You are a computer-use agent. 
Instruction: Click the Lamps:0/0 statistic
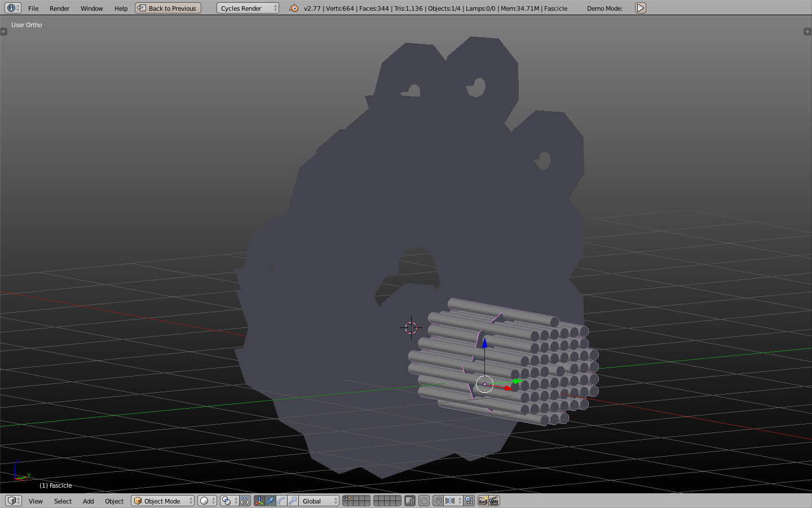(480, 8)
